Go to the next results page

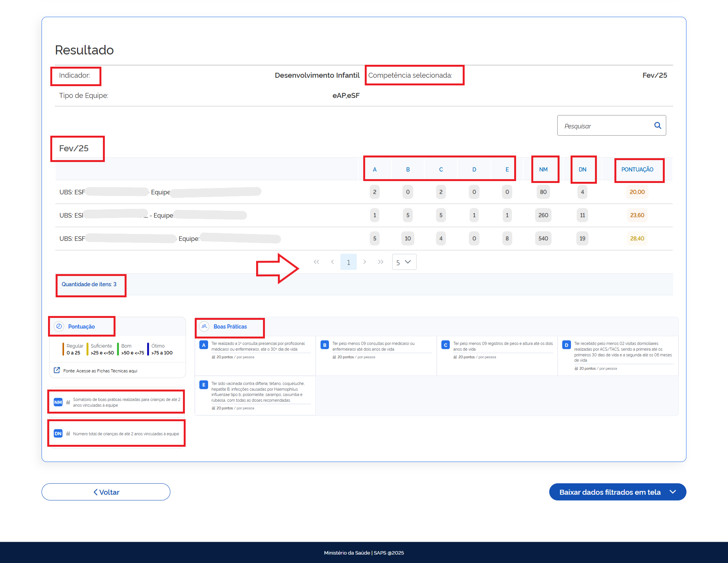click(x=365, y=262)
